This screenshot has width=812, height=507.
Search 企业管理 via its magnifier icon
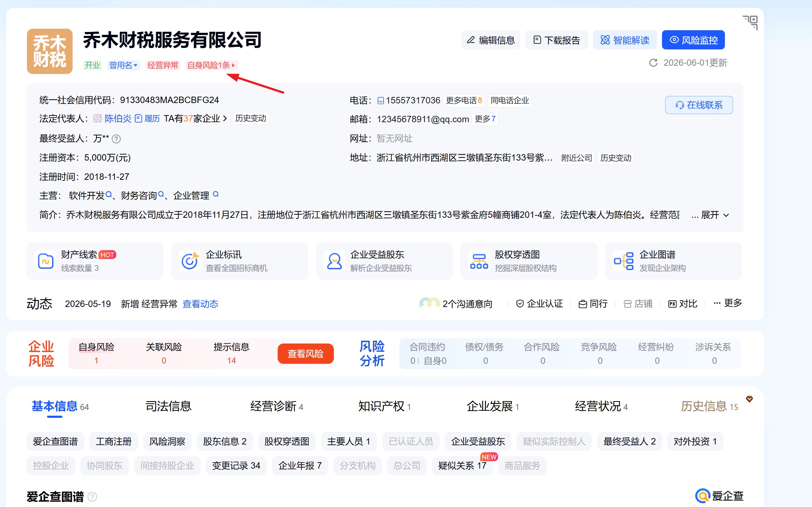coord(216,194)
